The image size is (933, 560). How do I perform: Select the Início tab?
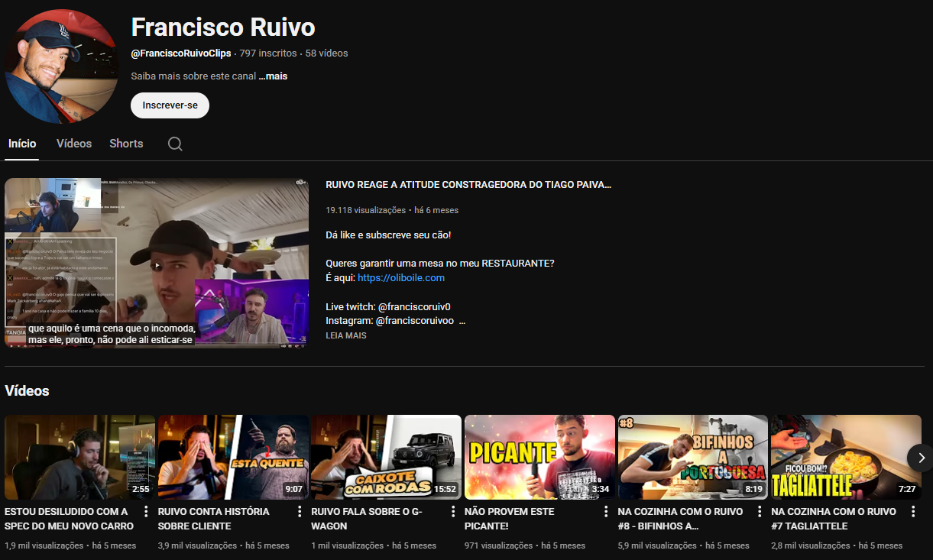[21, 144]
